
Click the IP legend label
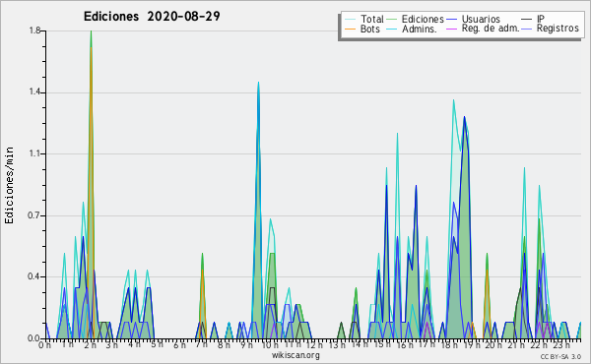pos(541,19)
